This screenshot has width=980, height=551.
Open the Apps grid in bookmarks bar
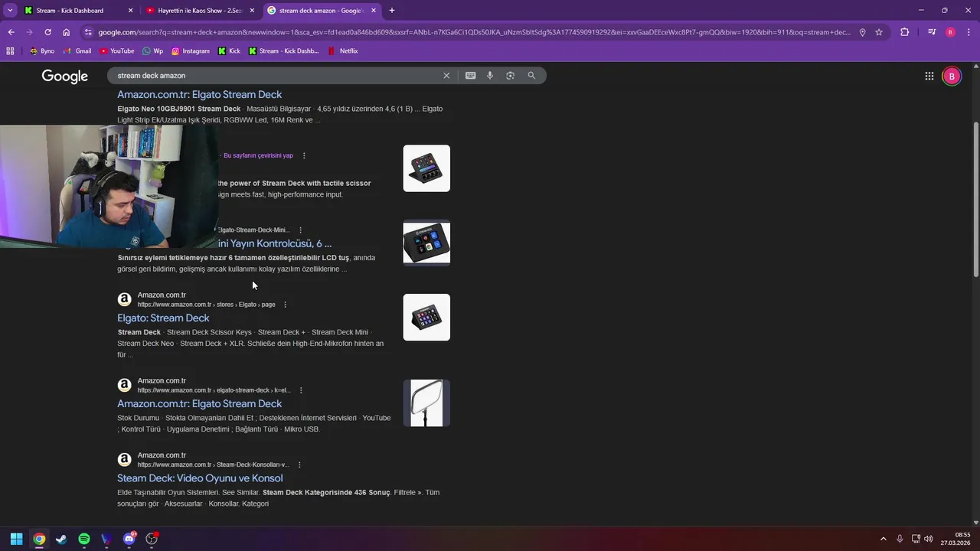tap(10, 51)
